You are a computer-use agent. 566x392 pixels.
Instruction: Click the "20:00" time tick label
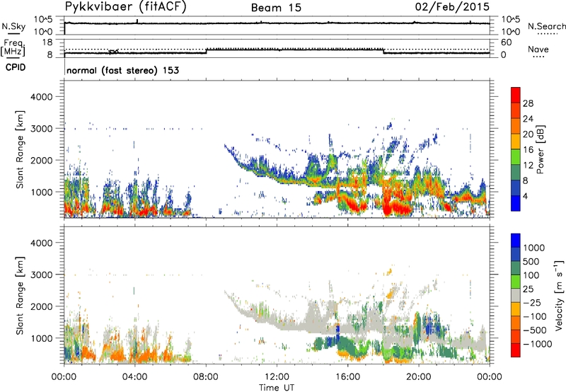419,377
